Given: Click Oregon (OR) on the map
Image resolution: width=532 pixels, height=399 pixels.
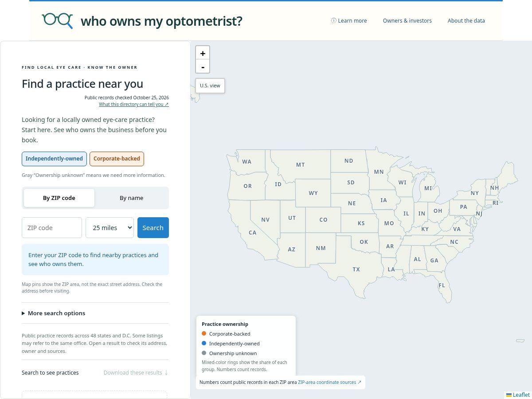Looking at the screenshot, I should pos(248,186).
